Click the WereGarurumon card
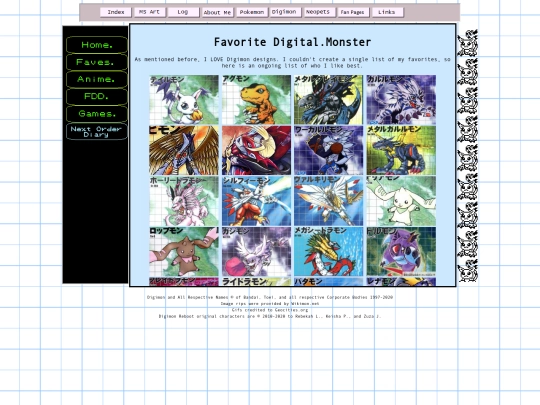The image size is (540, 405). [x=329, y=150]
